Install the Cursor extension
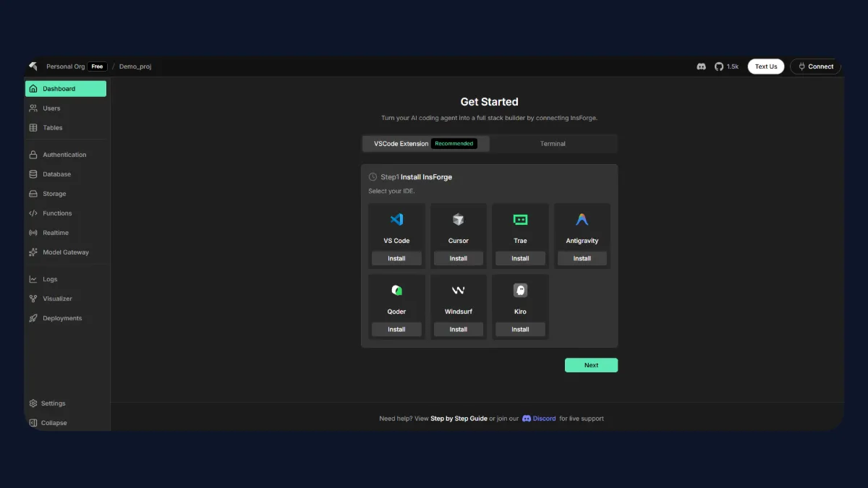This screenshot has height=488, width=868. pos(458,258)
